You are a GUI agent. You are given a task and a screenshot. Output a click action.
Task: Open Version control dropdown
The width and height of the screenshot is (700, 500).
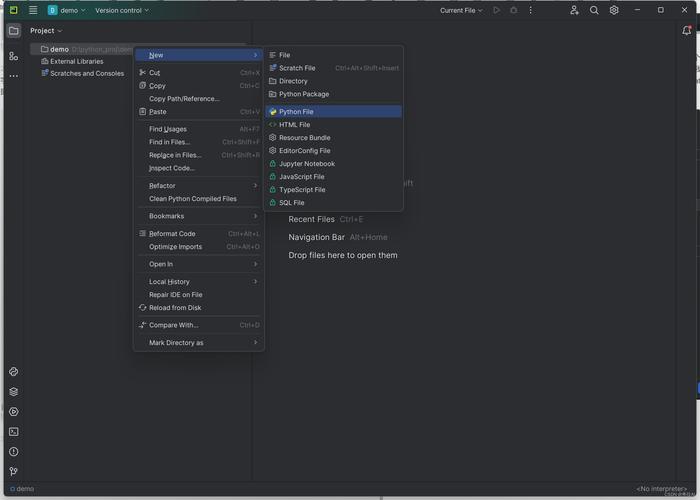point(122,10)
